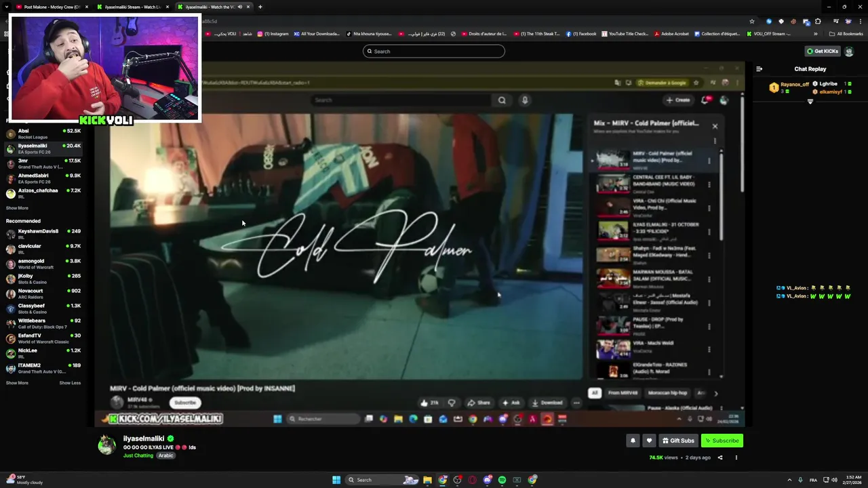Open File Explorer from taskbar
This screenshot has height=488, width=868.
427,480
